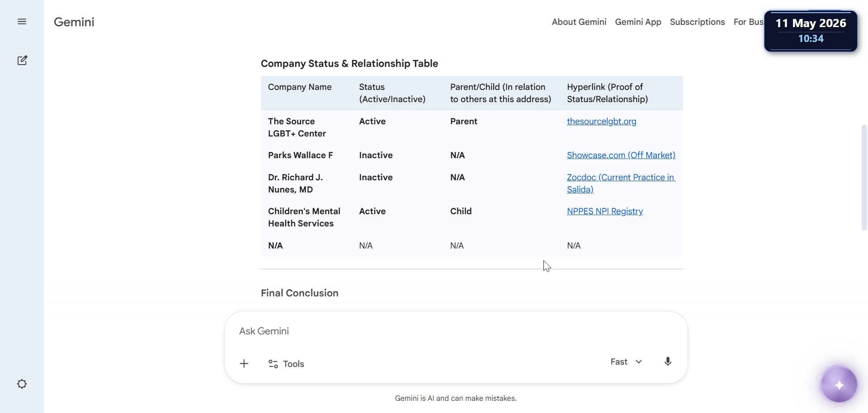The image size is (868, 413).
Task: Expand the Fast model selector dropdown
Action: point(626,361)
